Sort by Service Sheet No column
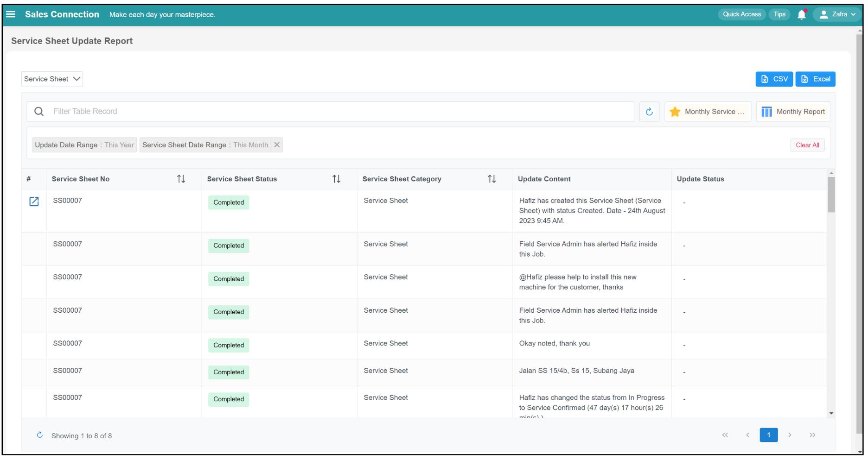The image size is (868, 460). 181,179
